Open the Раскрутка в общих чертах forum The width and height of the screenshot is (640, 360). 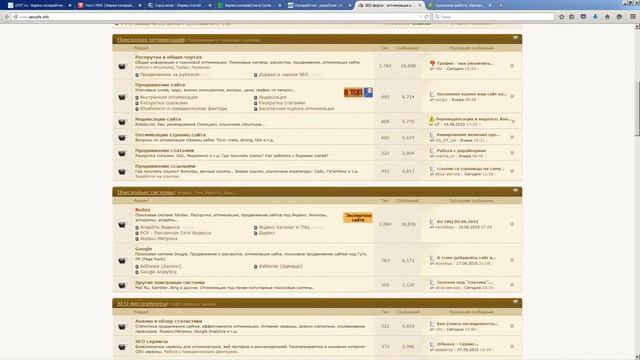pos(168,58)
